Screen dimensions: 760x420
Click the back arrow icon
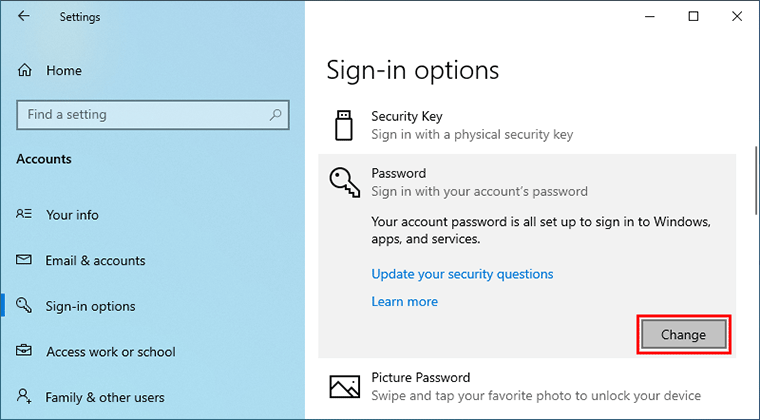click(23, 16)
